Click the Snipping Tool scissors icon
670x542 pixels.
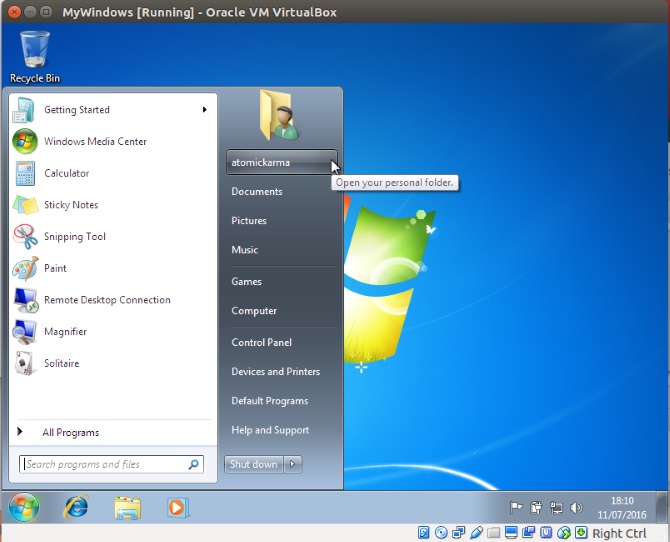(25, 236)
